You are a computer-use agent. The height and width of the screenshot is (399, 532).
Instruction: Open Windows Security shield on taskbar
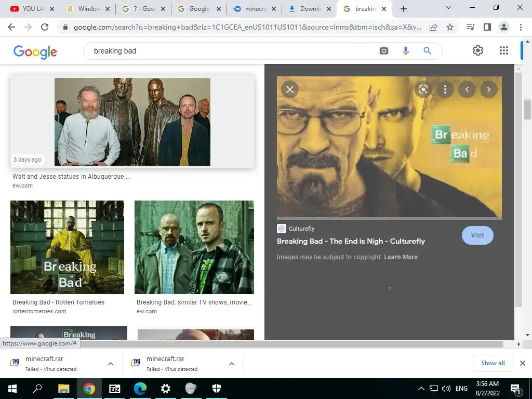(217, 389)
